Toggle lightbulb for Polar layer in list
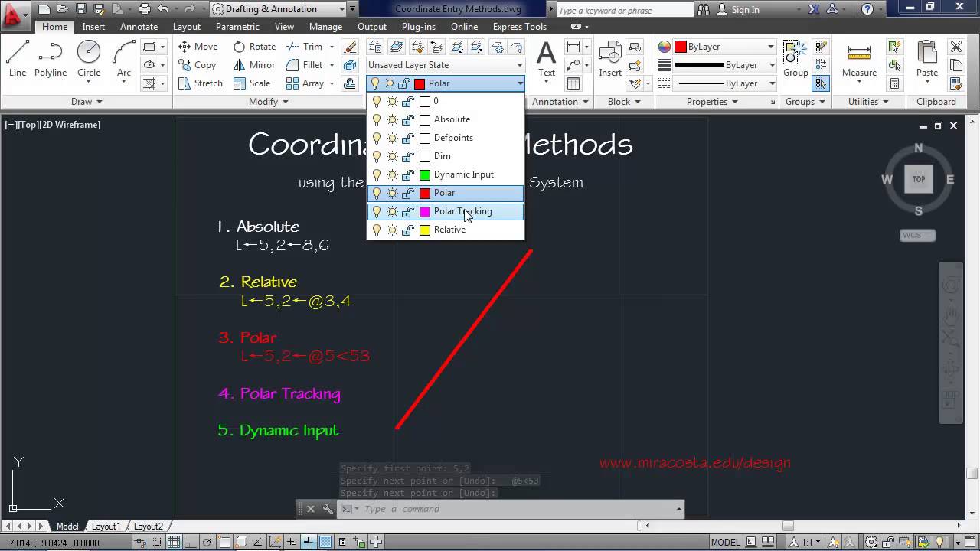This screenshot has height=551, width=980. pos(376,193)
